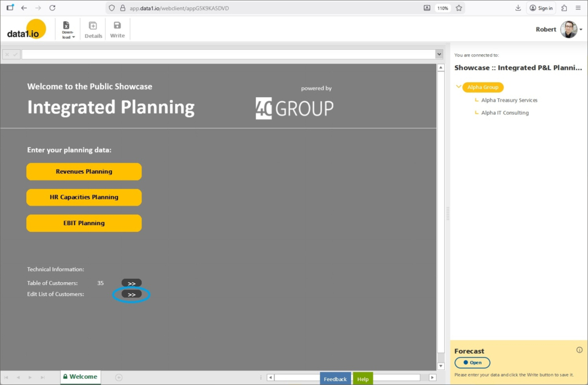Screen dimensions: 588x385
Task: Open the Details toolbar icon
Action: [93, 29]
